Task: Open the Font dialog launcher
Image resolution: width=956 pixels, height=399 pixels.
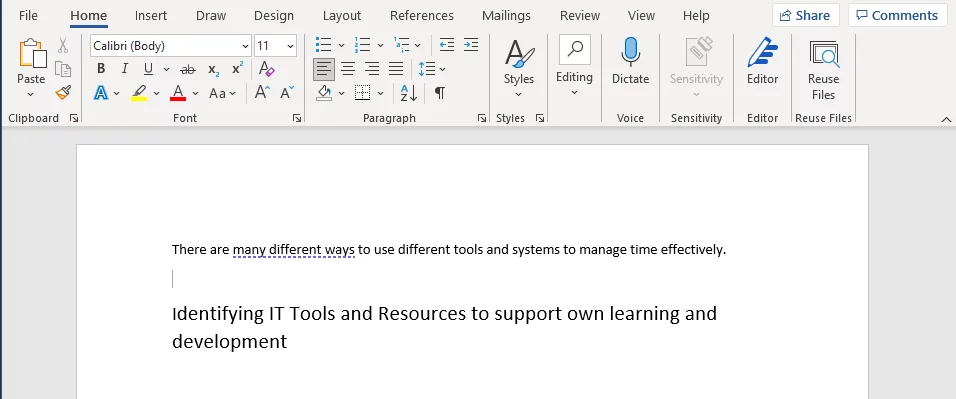Action: click(x=297, y=118)
